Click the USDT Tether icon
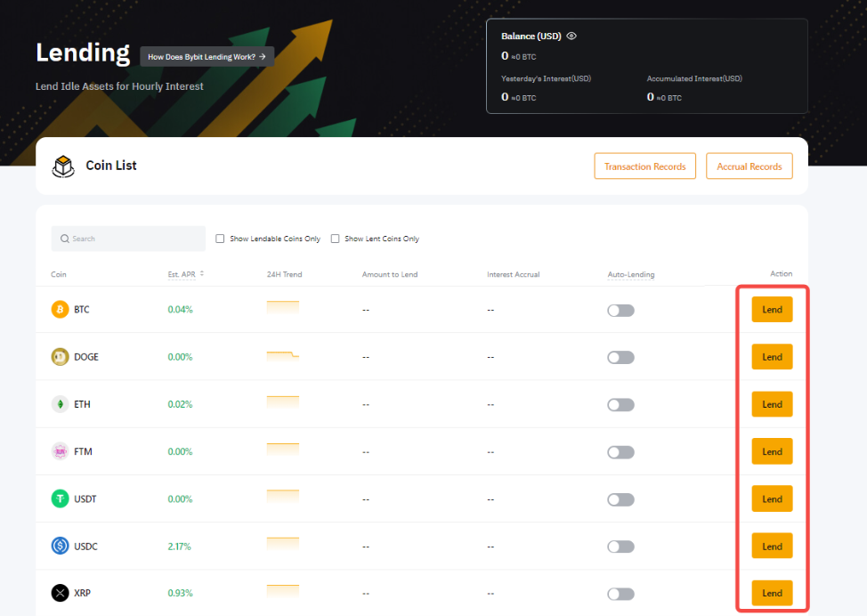 [x=60, y=498]
